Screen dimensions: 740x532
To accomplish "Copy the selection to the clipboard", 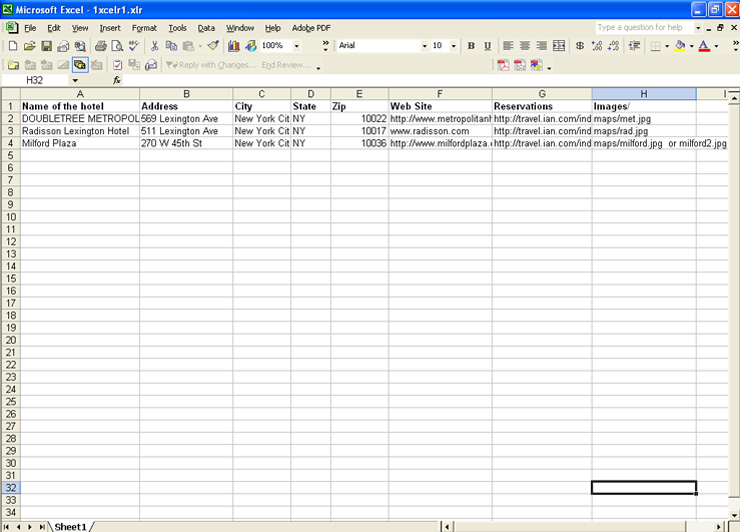I will click(x=171, y=46).
